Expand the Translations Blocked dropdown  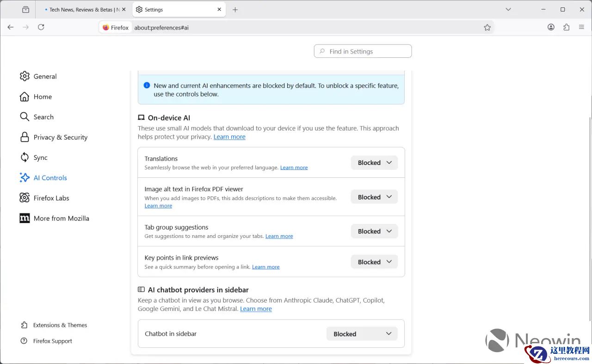coord(374,163)
